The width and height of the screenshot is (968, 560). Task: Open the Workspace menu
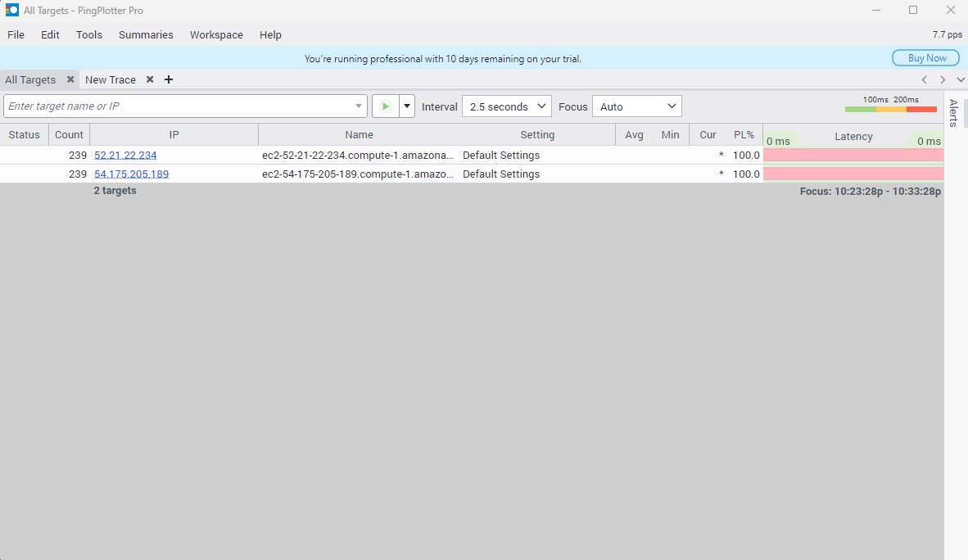[216, 34]
